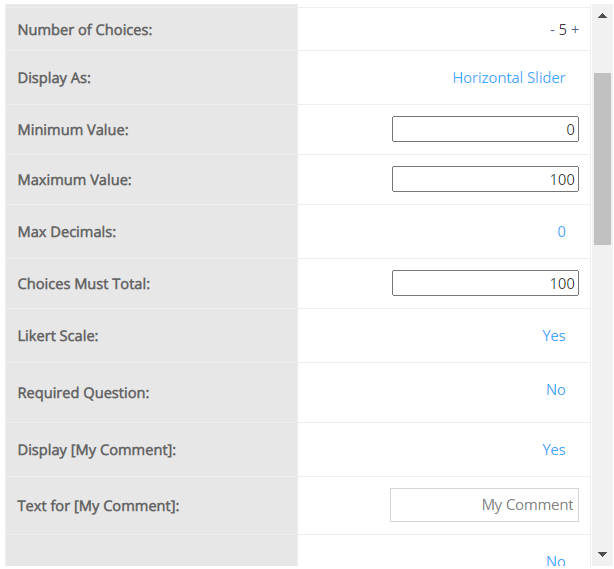The width and height of the screenshot is (614, 569).
Task: Change the Max Decimals value of 0
Action: [561, 232]
